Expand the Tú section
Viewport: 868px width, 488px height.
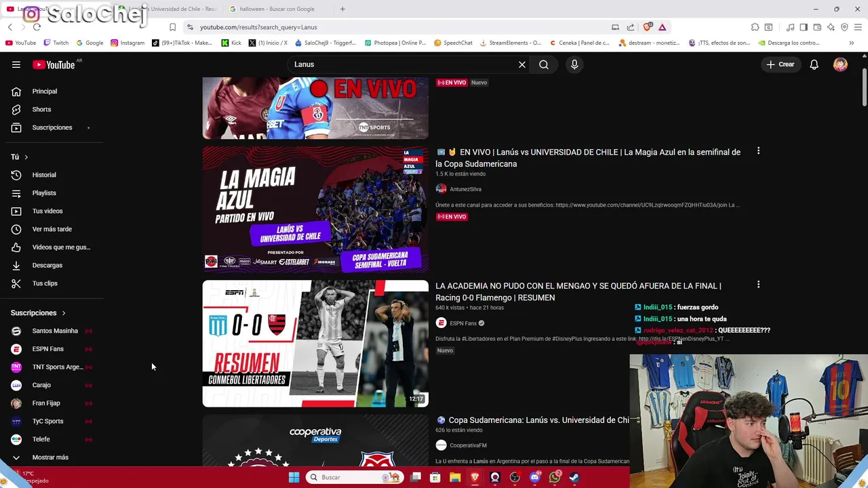point(19,157)
